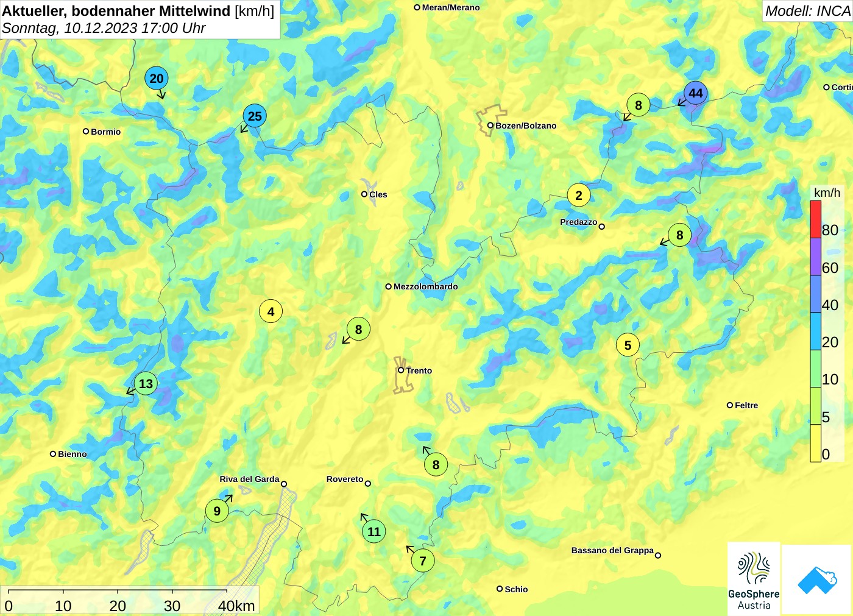The image size is (853, 616).
Task: Click the 'Mezzolombardo' city label
Action: click(x=426, y=286)
